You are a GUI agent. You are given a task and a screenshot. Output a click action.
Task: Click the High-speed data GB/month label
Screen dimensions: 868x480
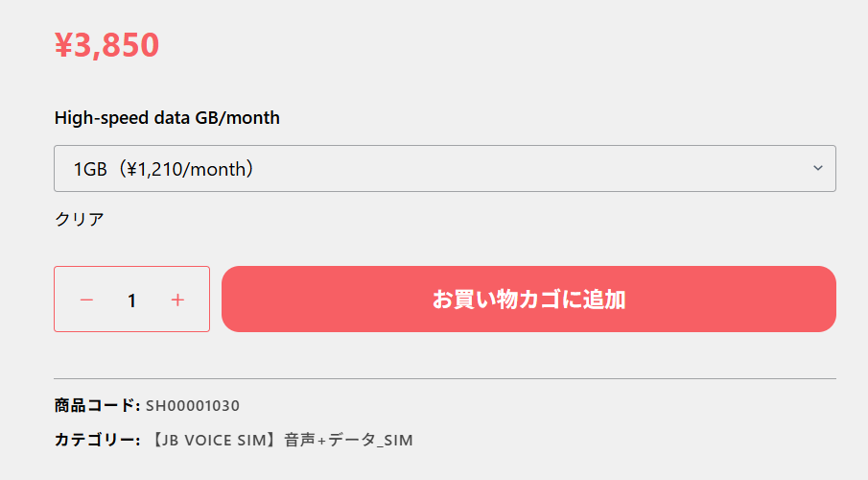point(167,118)
